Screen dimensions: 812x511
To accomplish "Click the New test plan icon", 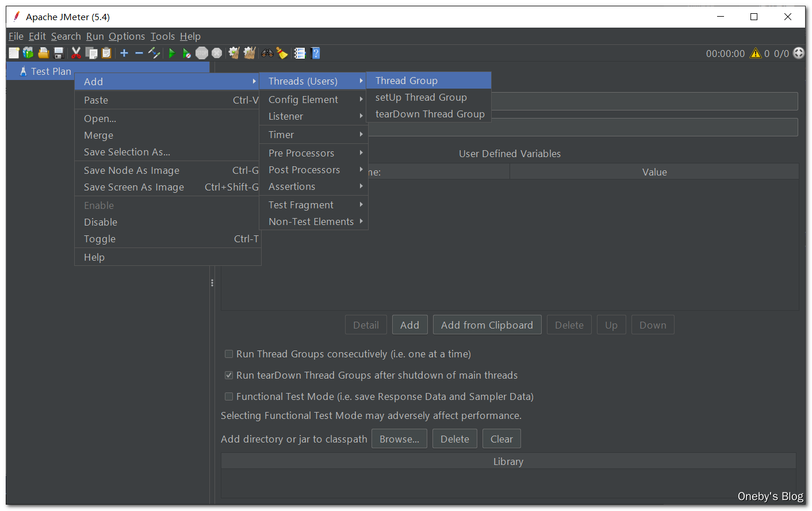I will click(14, 54).
